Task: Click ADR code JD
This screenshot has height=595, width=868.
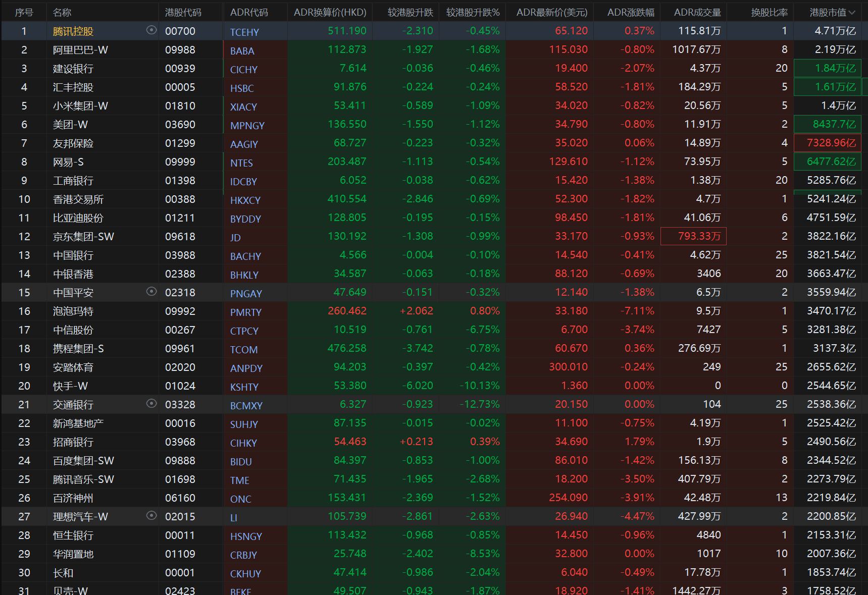Action: pos(235,237)
